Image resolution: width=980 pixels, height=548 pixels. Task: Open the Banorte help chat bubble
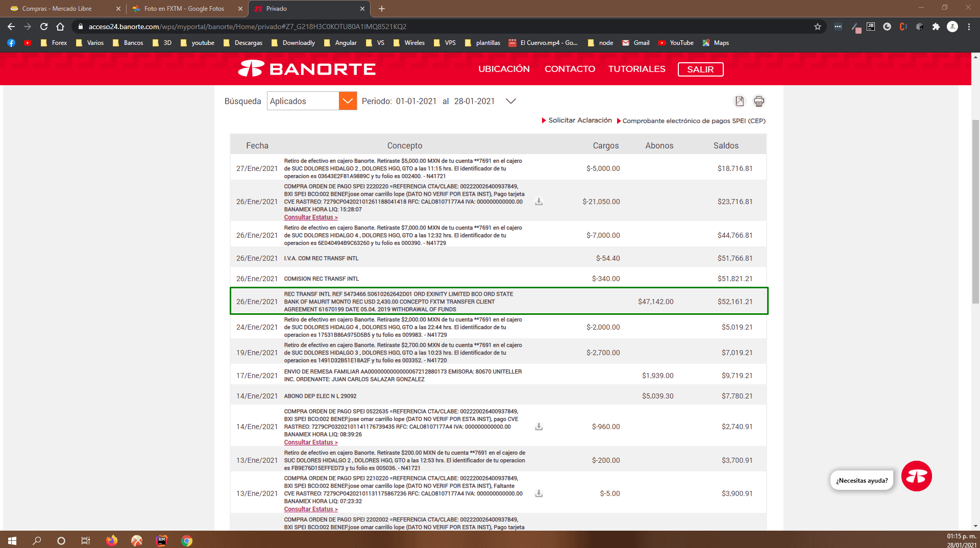click(x=916, y=476)
